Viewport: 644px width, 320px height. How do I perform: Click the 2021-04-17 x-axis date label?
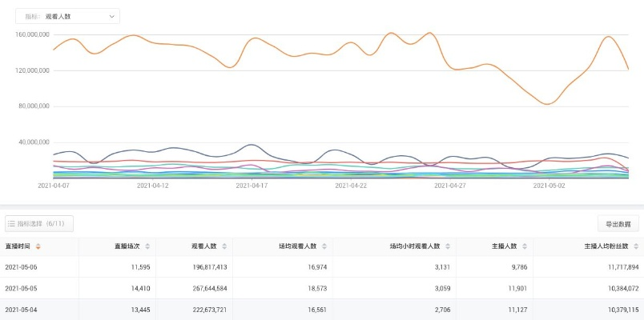[x=252, y=185]
